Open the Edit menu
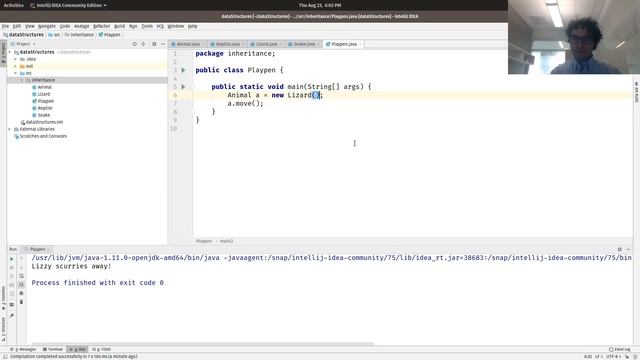 click(x=17, y=26)
